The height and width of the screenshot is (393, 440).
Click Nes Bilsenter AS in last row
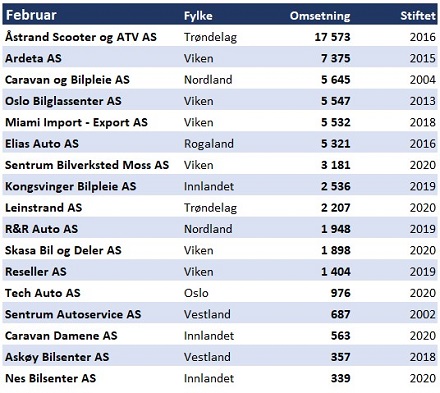click(50, 378)
